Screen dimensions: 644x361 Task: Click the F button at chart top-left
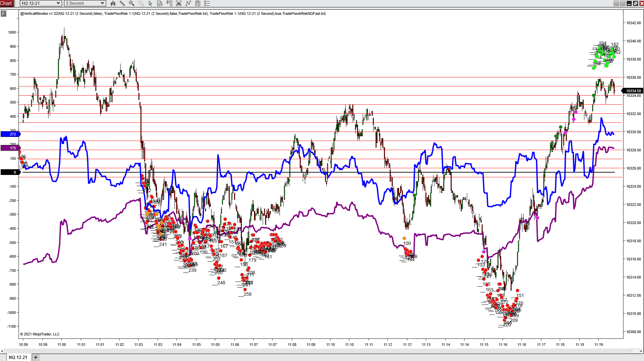tap(4, 13)
